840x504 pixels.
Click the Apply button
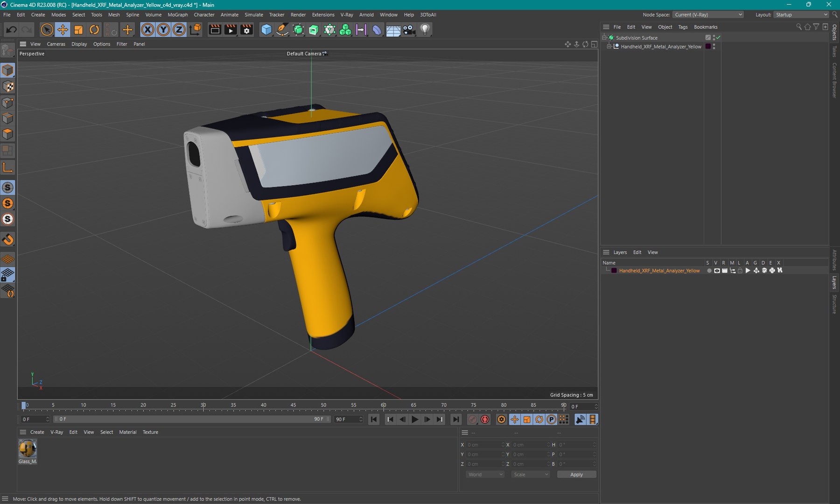[576, 475]
